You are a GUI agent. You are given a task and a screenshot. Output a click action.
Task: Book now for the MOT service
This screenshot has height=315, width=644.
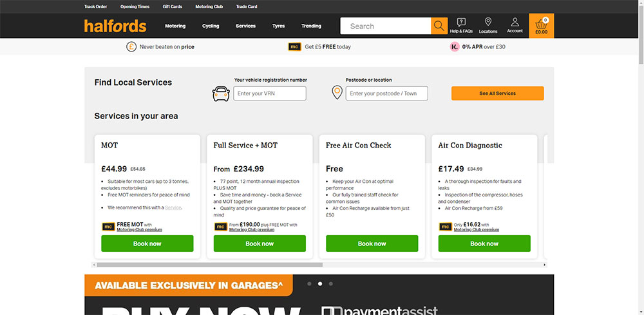pyautogui.click(x=147, y=243)
